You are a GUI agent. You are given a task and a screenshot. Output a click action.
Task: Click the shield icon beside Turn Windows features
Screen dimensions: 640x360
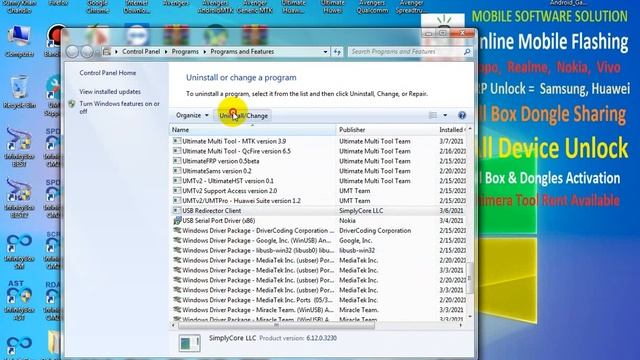click(x=72, y=104)
